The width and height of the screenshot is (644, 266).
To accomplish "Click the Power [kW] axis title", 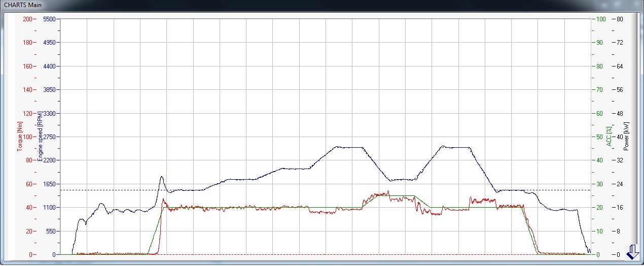I will click(626, 137).
